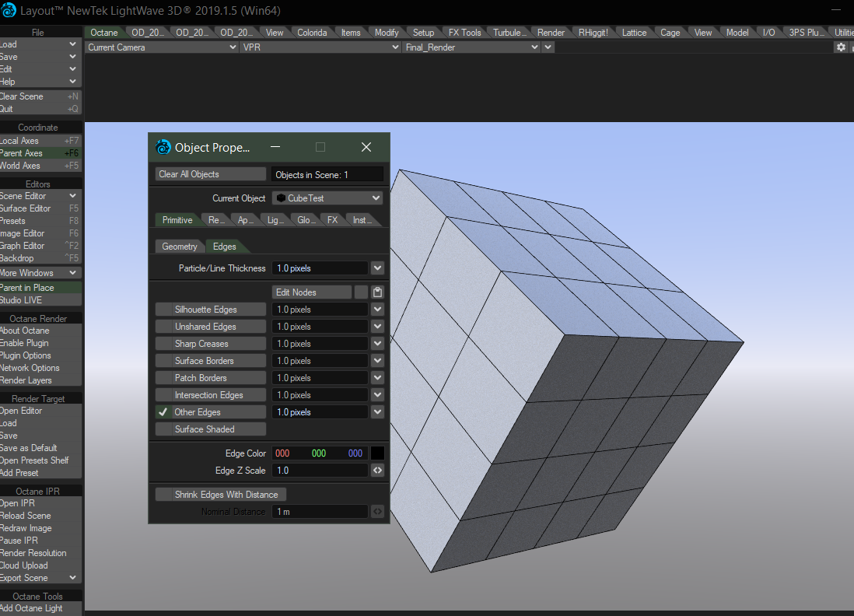Toggle Shrink Edges With Distance
The height and width of the screenshot is (616, 854).
pyautogui.click(x=221, y=495)
